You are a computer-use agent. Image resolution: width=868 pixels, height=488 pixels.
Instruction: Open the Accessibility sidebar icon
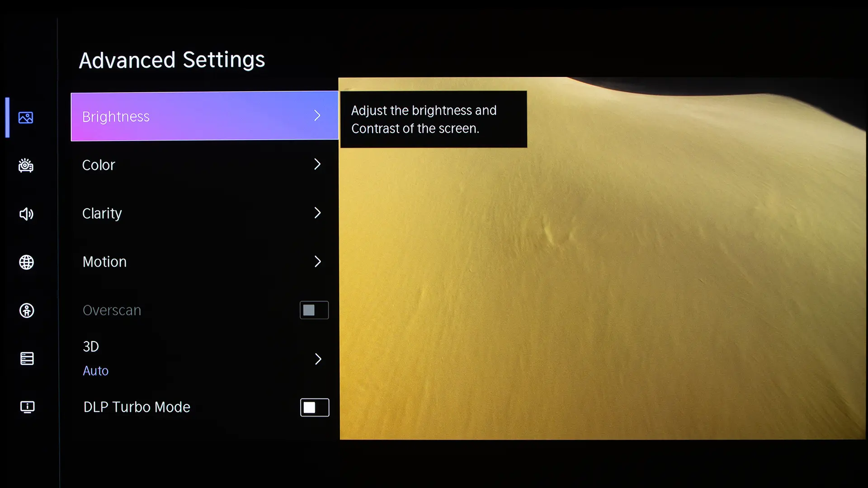click(x=27, y=310)
